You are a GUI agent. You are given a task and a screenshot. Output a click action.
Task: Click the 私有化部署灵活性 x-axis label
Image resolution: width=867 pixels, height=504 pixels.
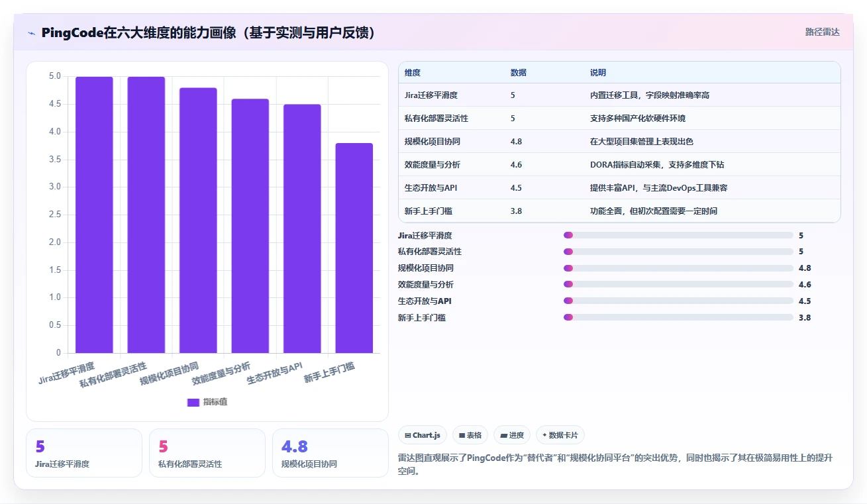click(113, 375)
